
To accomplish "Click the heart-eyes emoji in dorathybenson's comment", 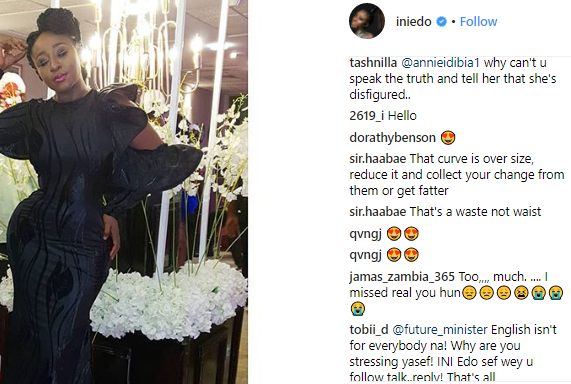I will point(448,138).
